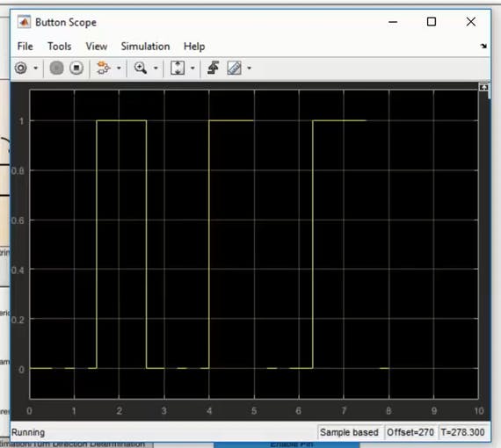Screen dimensions: 501x448
Task: Click the Run simulation button
Action: (57, 68)
